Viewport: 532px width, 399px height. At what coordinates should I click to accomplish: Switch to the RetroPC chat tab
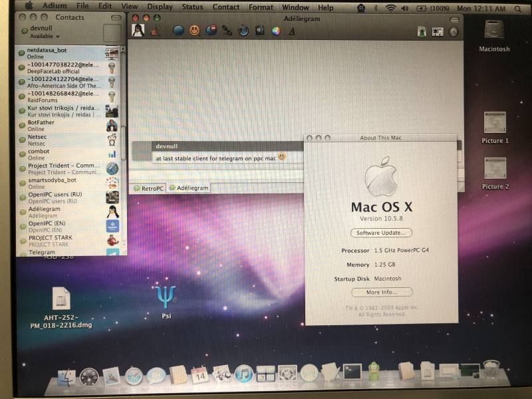148,188
